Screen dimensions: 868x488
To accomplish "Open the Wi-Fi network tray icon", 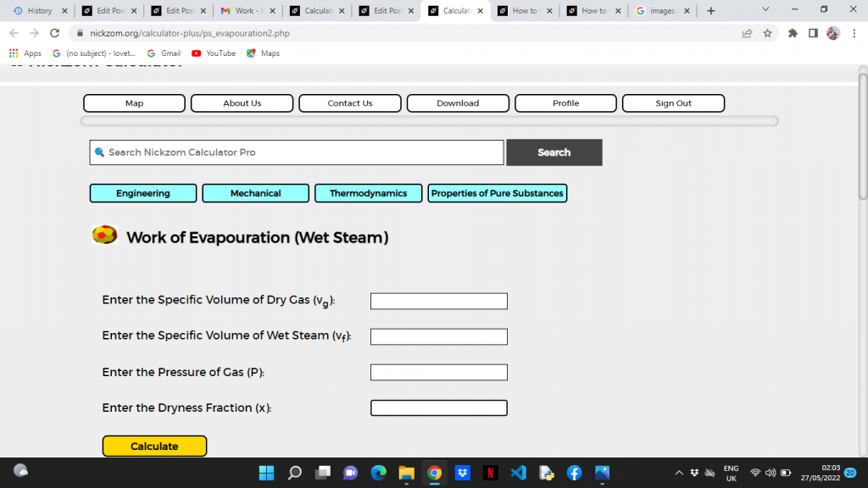I will [755, 473].
